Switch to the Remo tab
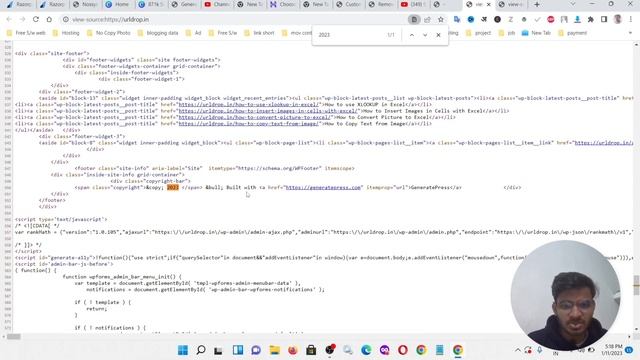This screenshot has height=360, width=640. coord(382,4)
